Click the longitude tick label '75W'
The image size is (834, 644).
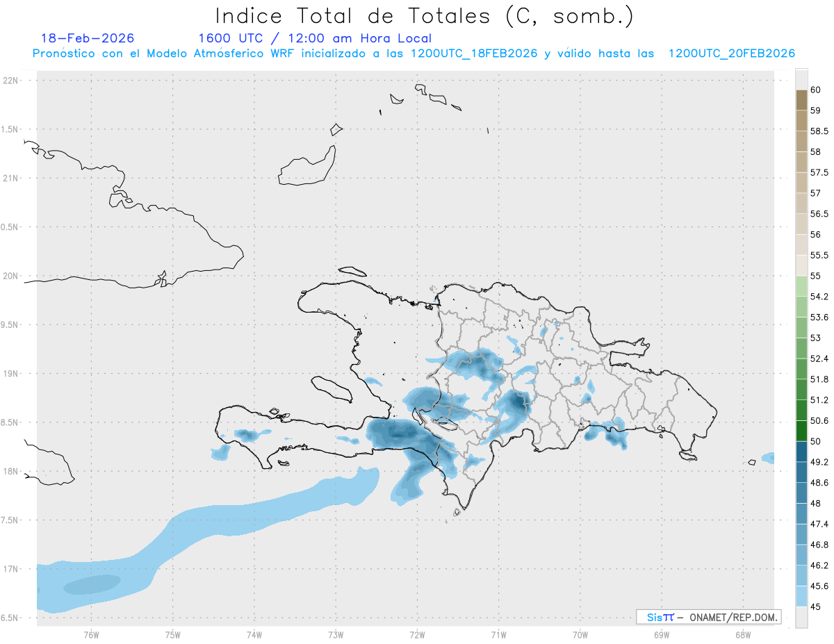point(172,635)
